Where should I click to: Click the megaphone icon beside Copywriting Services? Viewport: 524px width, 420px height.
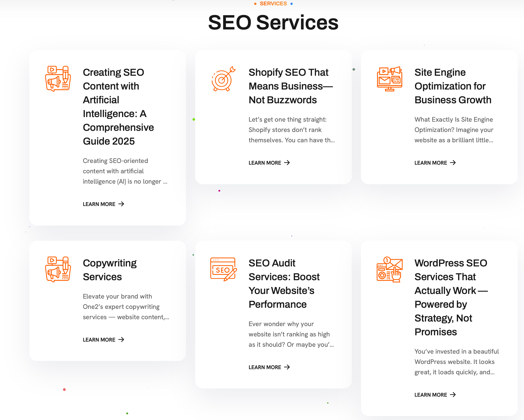pos(58,269)
